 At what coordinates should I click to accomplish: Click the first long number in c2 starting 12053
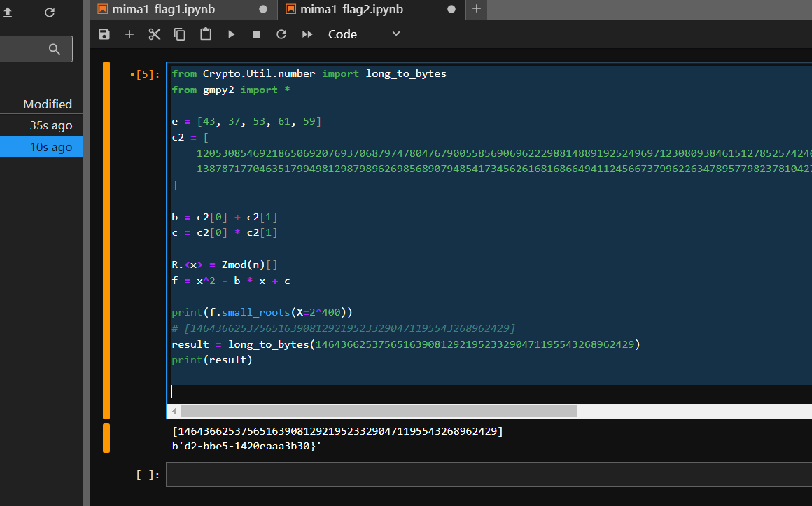pos(505,153)
